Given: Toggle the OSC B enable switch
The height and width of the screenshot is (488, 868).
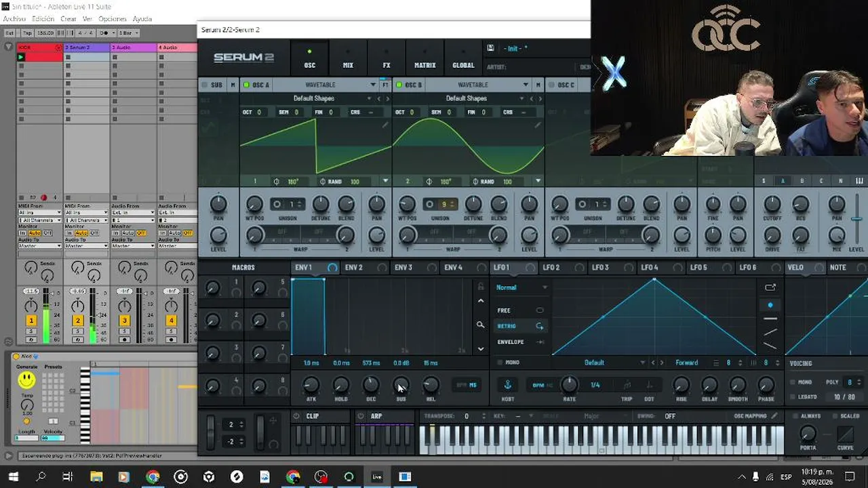Looking at the screenshot, I should click(399, 85).
